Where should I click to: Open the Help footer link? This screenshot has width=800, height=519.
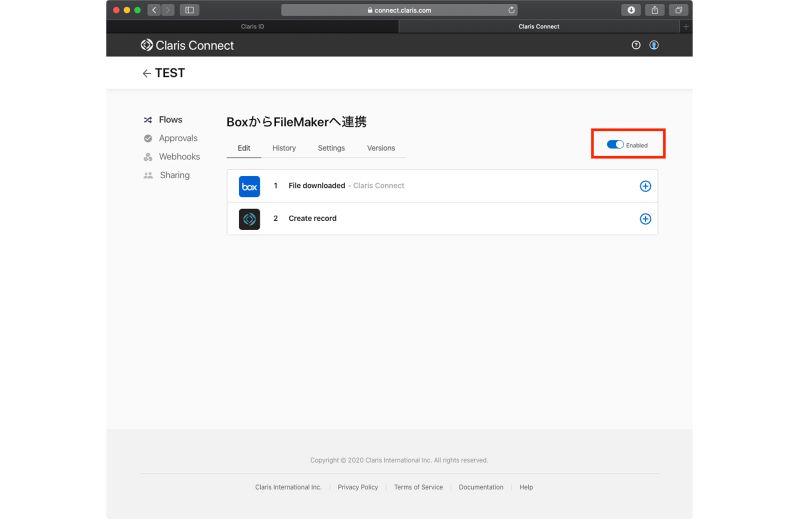(526, 487)
